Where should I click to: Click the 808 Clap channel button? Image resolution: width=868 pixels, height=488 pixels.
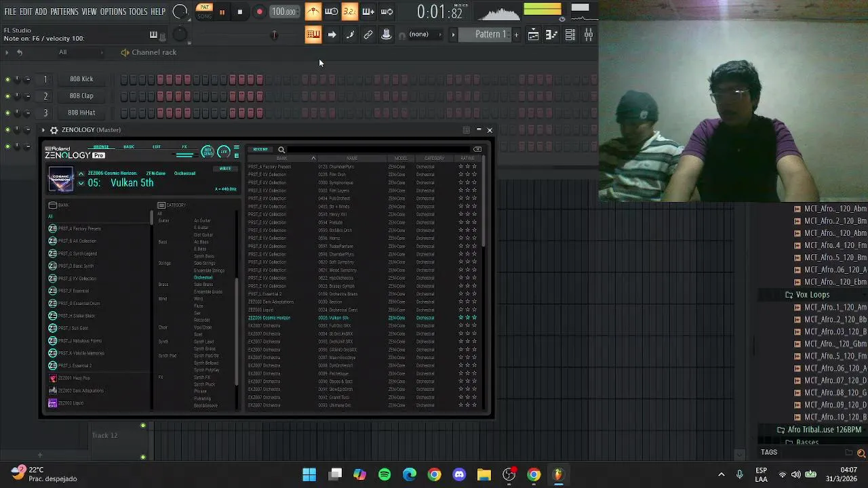pyautogui.click(x=81, y=96)
